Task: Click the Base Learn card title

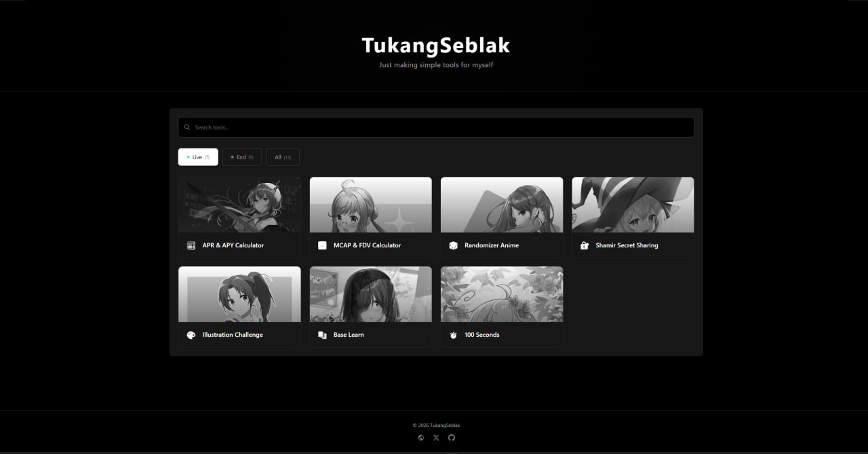Action: click(x=349, y=335)
